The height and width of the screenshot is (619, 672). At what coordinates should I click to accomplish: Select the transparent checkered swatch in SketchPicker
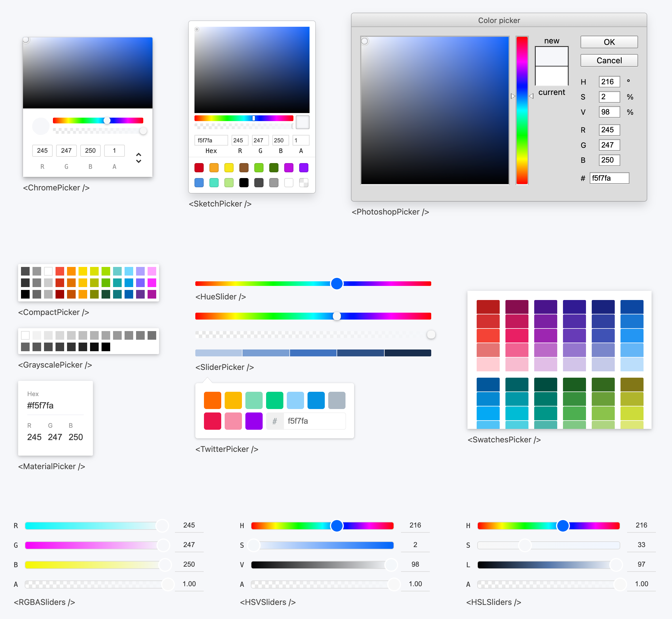click(303, 183)
